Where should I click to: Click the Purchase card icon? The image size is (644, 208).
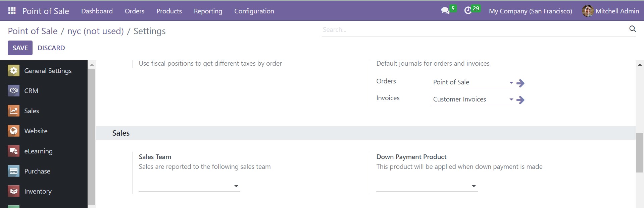[x=13, y=171]
